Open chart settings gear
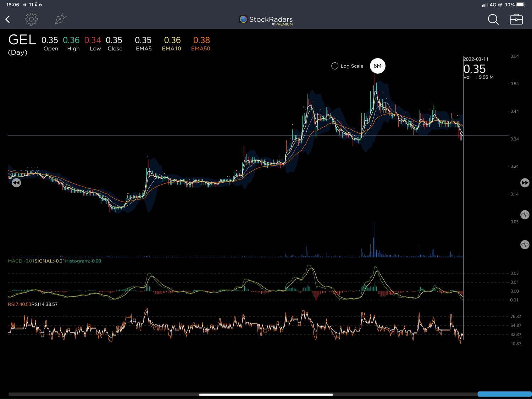Image resolution: width=532 pixels, height=399 pixels. tap(31, 19)
